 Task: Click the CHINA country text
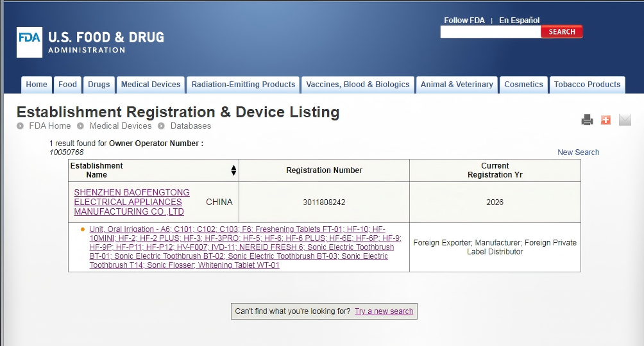tap(219, 202)
